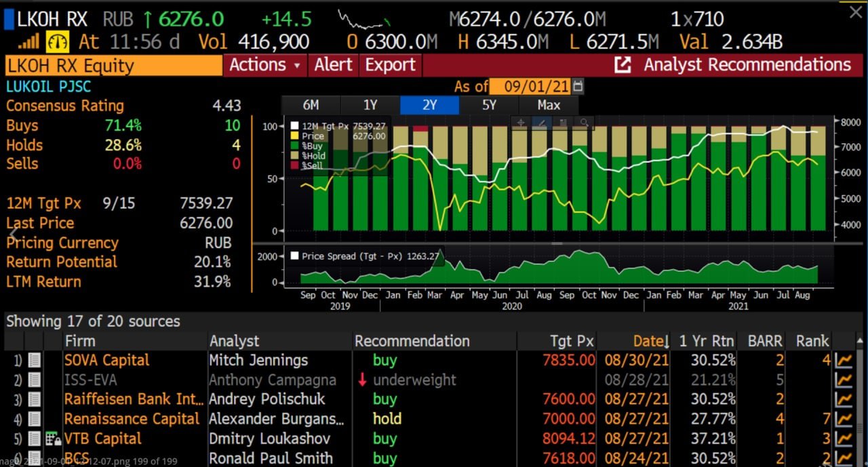The image size is (868, 467).
Task: Click intraday sparkline chart in header
Action: pyautogui.click(x=366, y=20)
